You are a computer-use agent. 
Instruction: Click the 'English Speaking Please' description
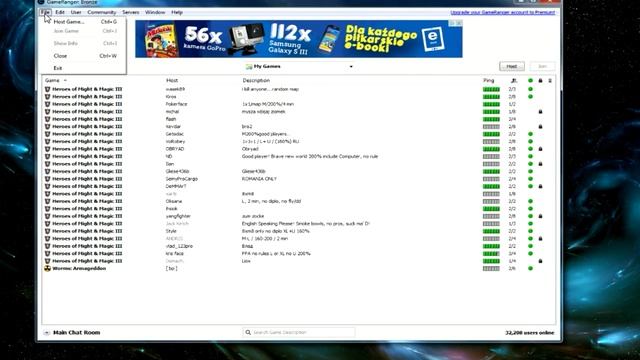tap(306, 224)
